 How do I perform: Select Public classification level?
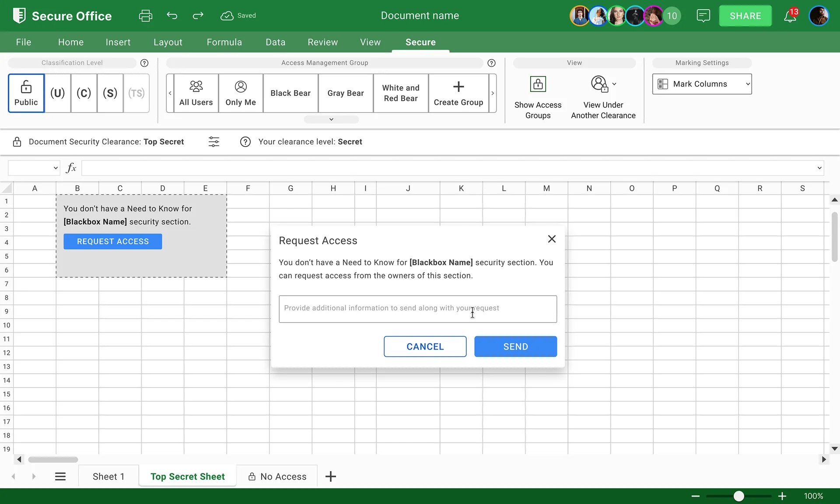tap(26, 93)
